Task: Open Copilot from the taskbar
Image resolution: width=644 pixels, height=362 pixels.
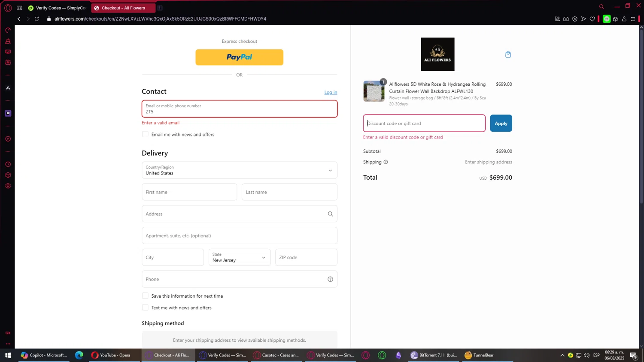Action: (x=45, y=355)
